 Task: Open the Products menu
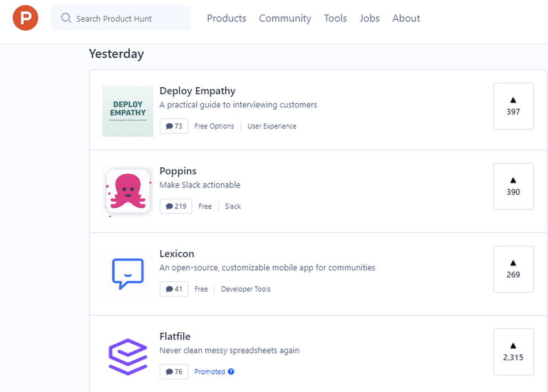(x=226, y=18)
